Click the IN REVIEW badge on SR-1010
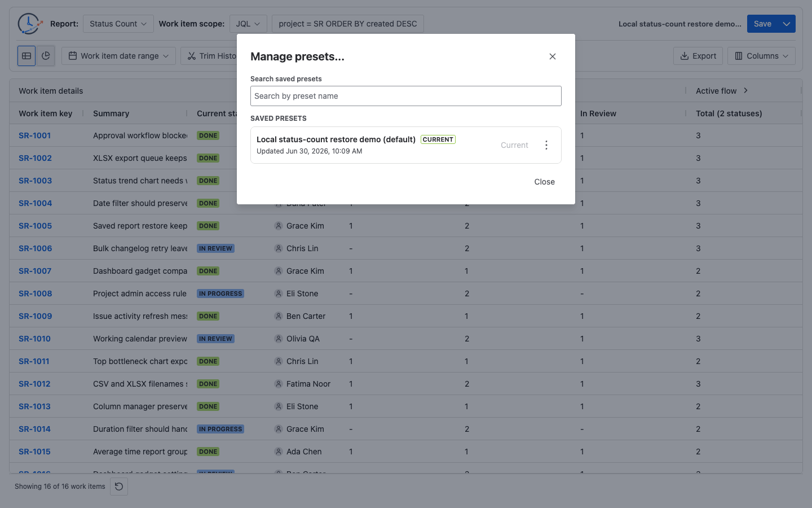 coord(215,339)
